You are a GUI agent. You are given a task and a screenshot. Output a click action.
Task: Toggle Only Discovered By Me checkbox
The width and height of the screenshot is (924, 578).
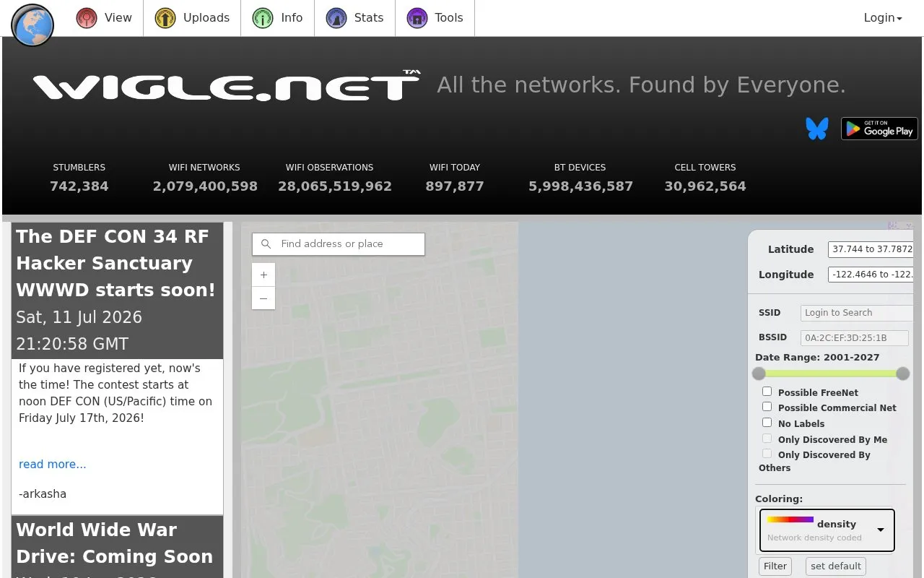tap(767, 439)
